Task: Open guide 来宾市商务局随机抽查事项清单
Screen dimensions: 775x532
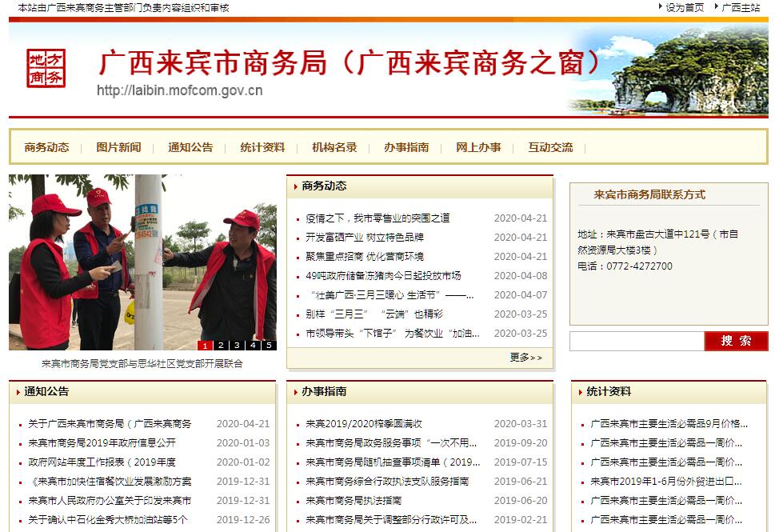Action: coord(393,462)
